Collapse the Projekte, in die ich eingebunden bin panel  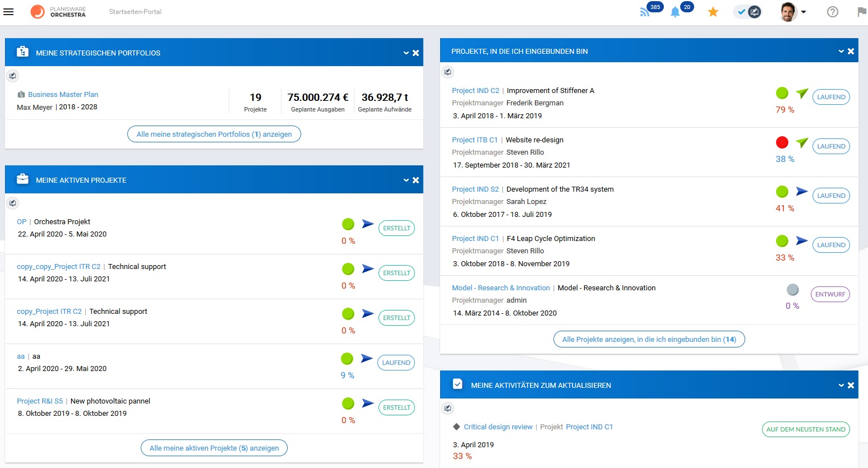(x=841, y=52)
